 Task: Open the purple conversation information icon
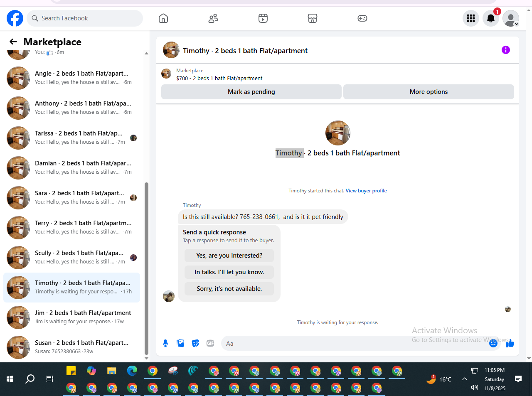[506, 50]
